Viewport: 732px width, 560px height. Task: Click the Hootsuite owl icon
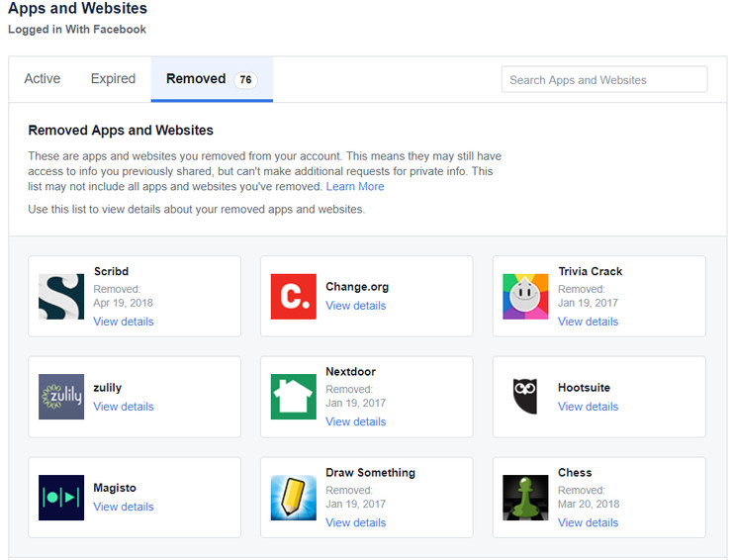click(525, 397)
